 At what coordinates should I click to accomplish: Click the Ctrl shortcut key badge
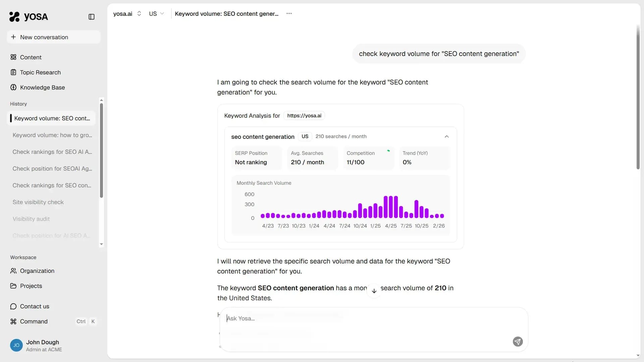tap(81, 321)
